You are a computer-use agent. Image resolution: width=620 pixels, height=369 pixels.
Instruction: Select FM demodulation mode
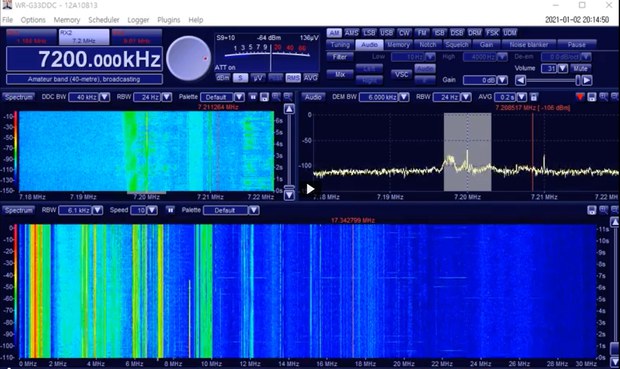[422, 32]
